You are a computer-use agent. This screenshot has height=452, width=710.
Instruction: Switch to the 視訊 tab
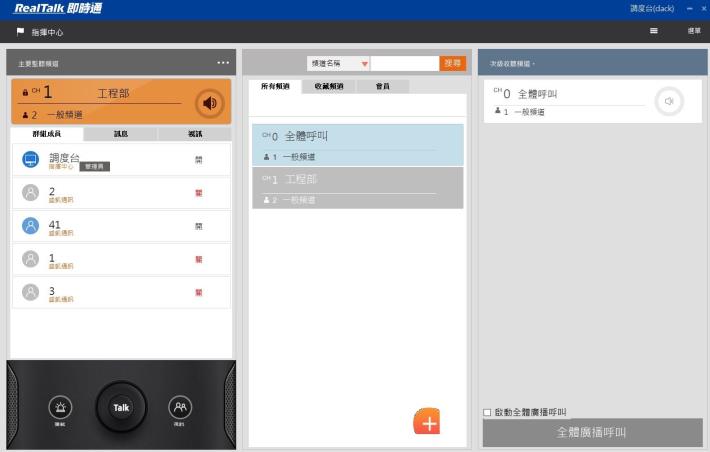(x=195, y=134)
